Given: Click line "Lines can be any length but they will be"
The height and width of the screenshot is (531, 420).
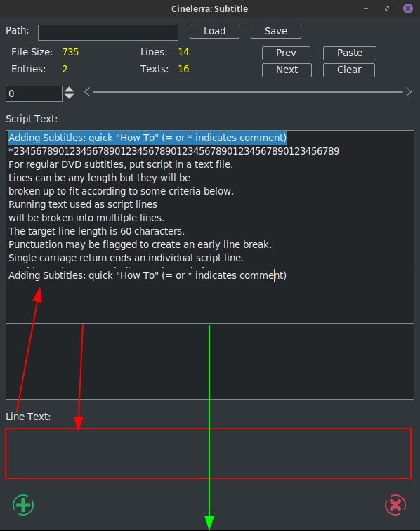Looking at the screenshot, I should 99,178.
